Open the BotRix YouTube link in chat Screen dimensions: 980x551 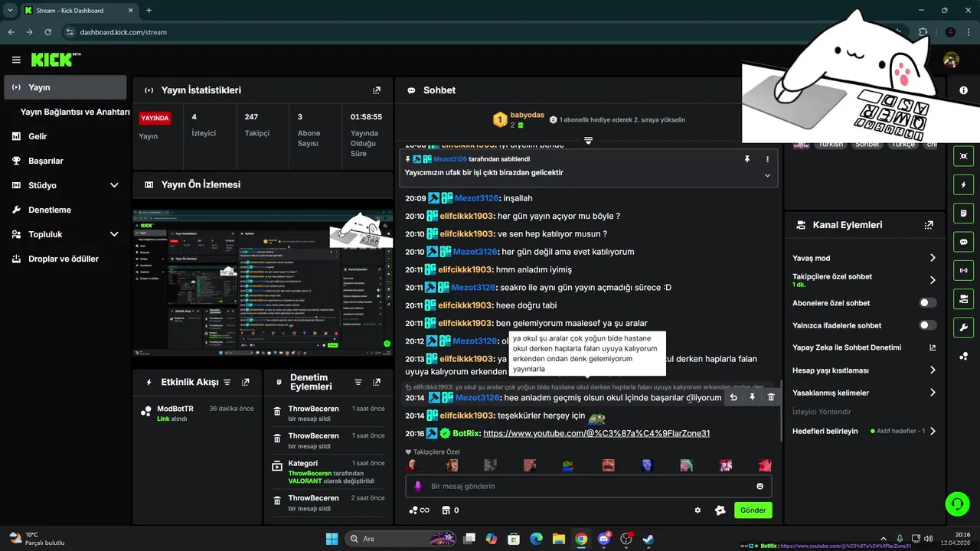click(x=596, y=433)
